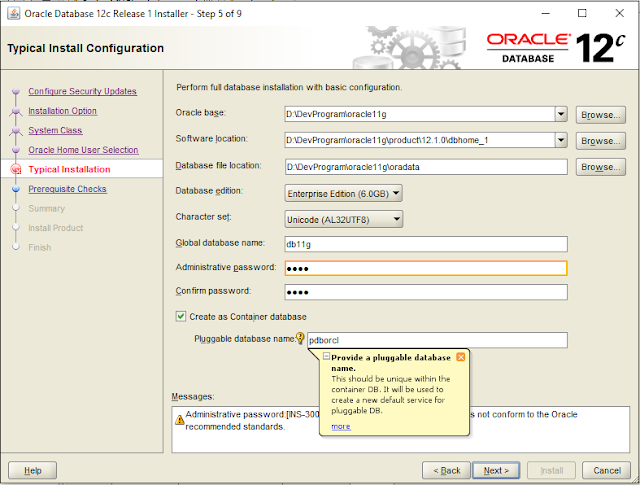Screen dimensions: 640x485
Task: Go to System Class step
Action: 55,130
